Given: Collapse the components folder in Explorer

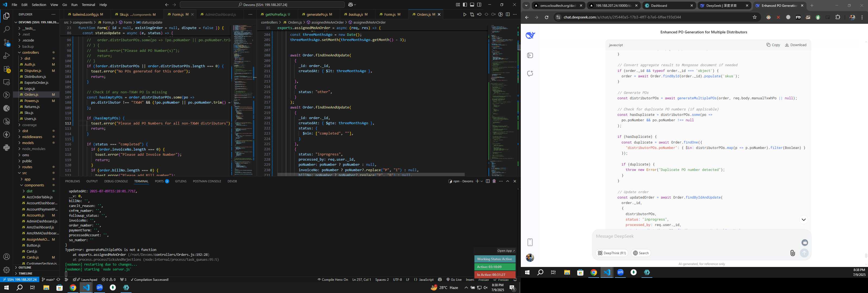Looking at the screenshot, I should tap(34, 185).
